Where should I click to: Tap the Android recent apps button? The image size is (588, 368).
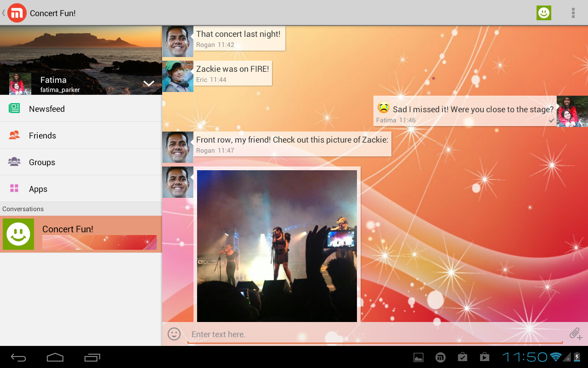[x=92, y=357]
